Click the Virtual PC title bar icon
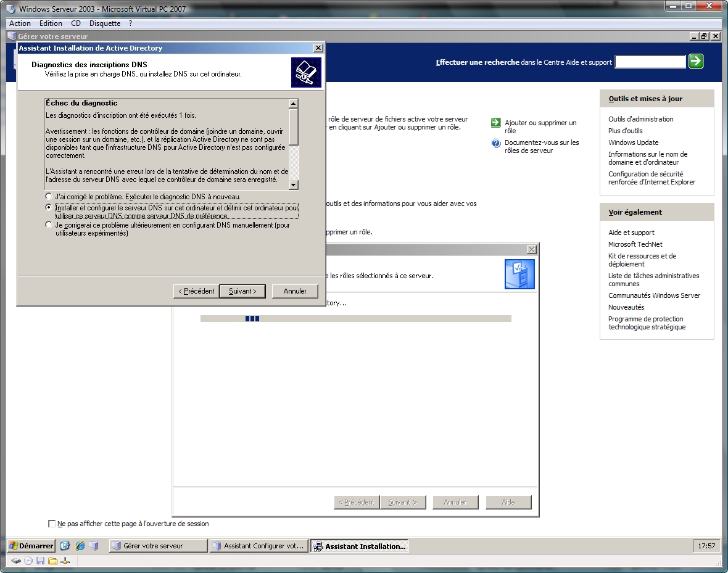The height and width of the screenshot is (573, 728). pos(11,9)
